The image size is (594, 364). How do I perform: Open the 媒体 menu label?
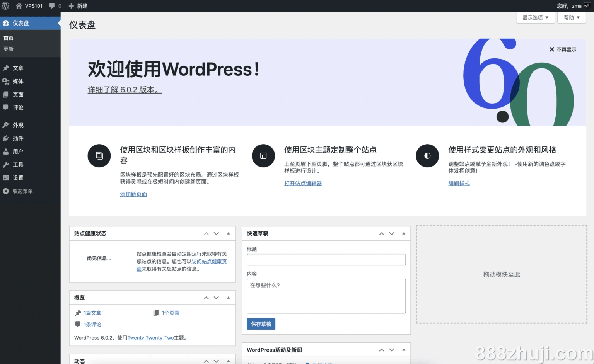[x=18, y=81]
